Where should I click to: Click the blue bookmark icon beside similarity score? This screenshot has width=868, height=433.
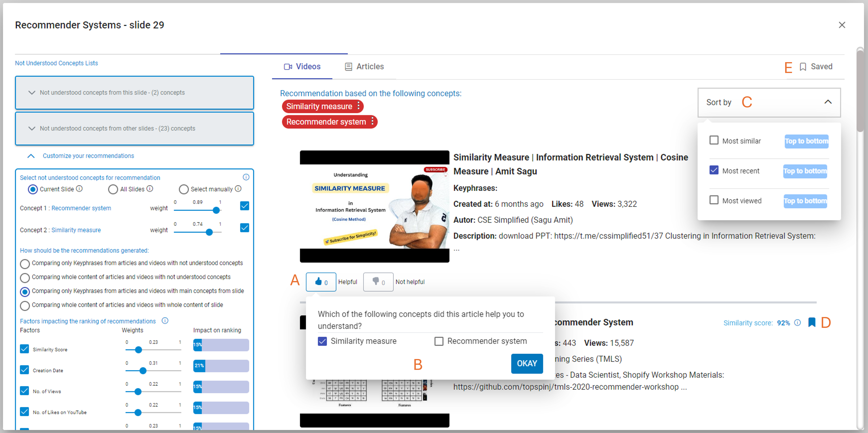click(x=811, y=323)
